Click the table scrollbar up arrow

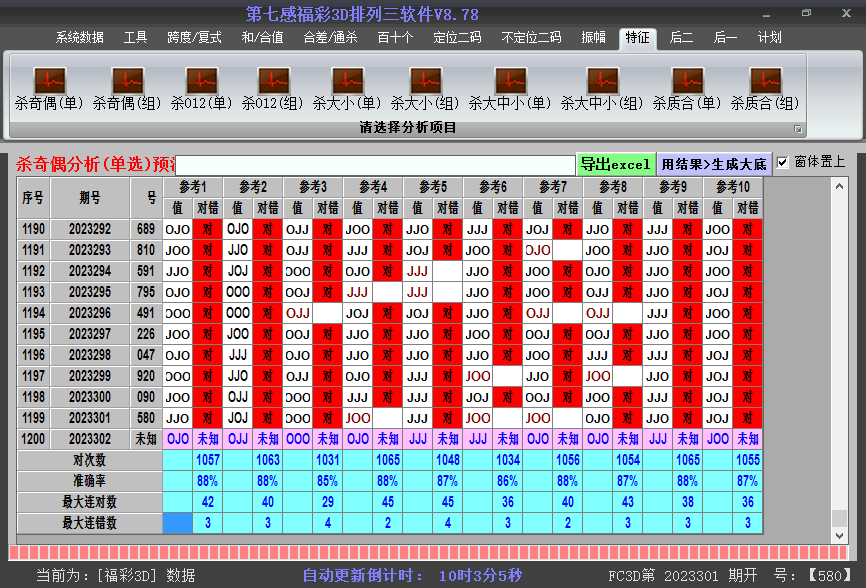click(839, 186)
